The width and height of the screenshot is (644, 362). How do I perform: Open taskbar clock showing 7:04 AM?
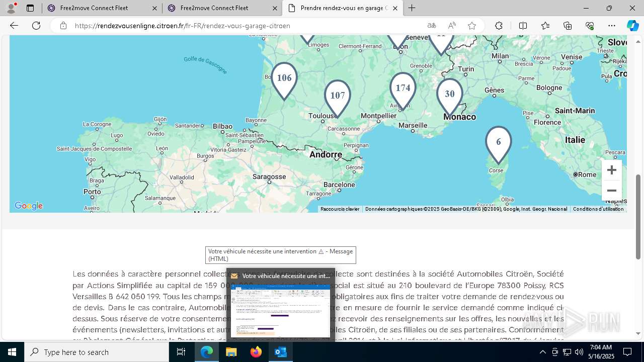coord(602,352)
